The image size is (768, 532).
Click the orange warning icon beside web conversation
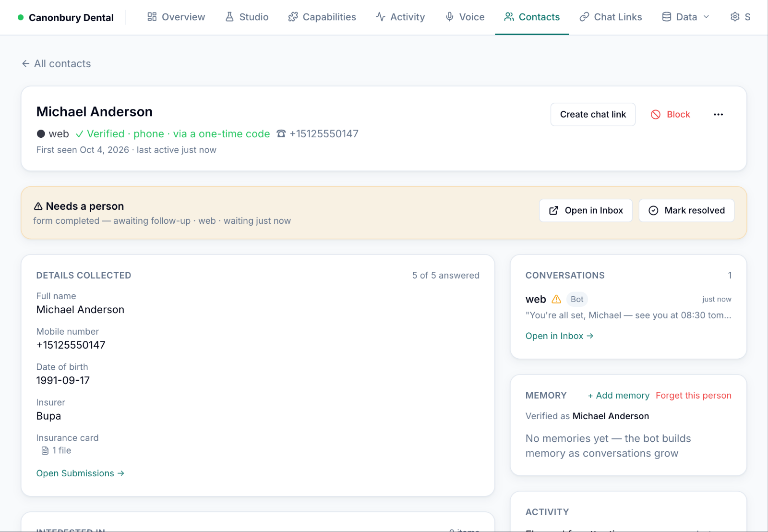(x=556, y=299)
